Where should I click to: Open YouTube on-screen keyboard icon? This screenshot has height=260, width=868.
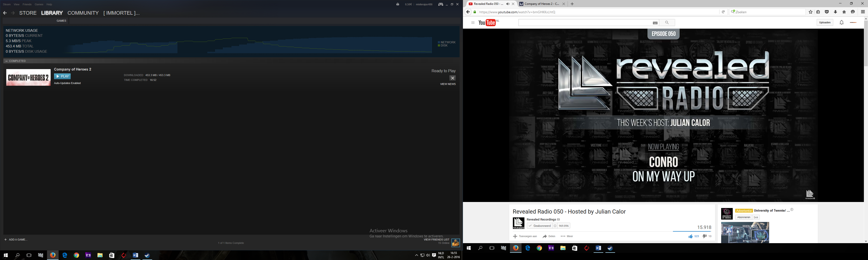click(x=655, y=23)
